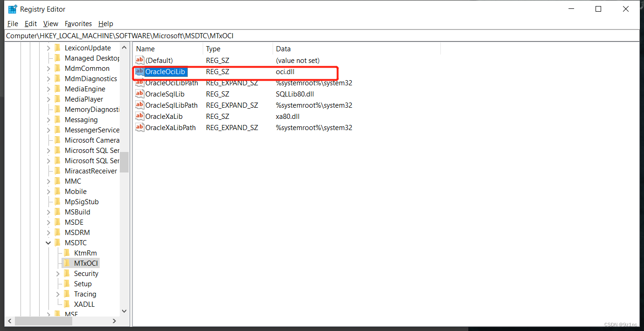Select the Microsoft Camera key

(92, 140)
